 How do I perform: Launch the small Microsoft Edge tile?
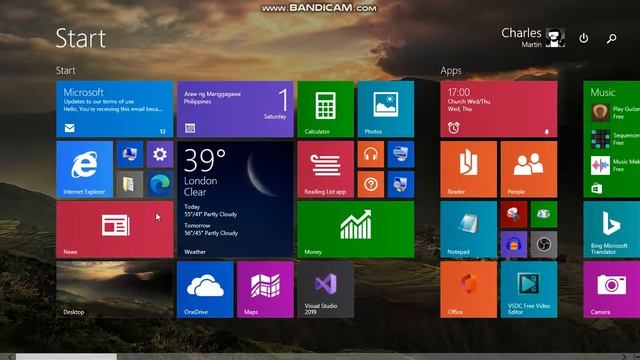click(160, 184)
